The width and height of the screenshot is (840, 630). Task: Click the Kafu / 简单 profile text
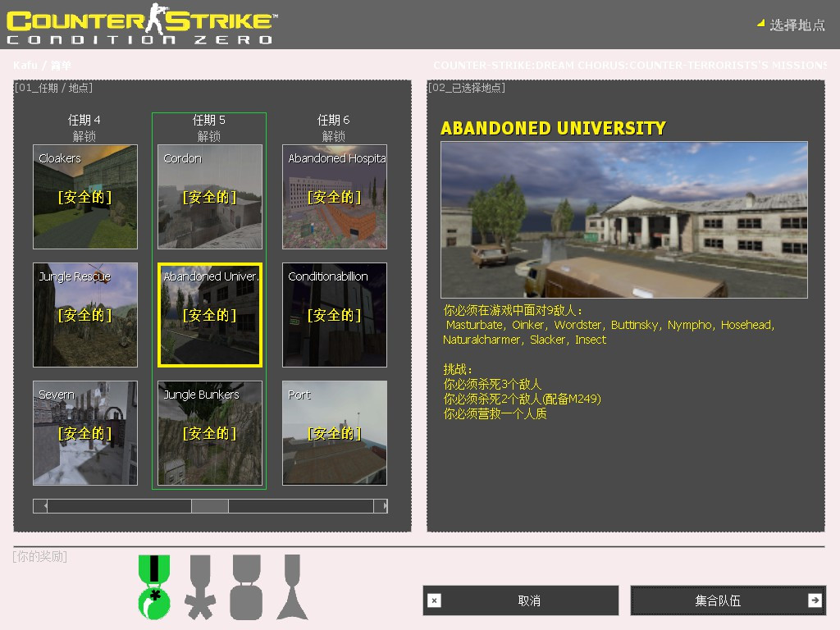(42, 66)
